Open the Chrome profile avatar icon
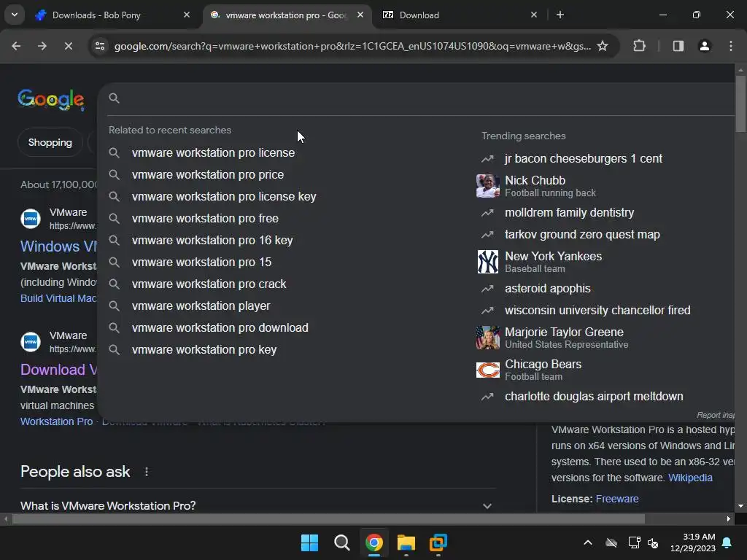Screen dimensions: 747x560 [x=705, y=46]
